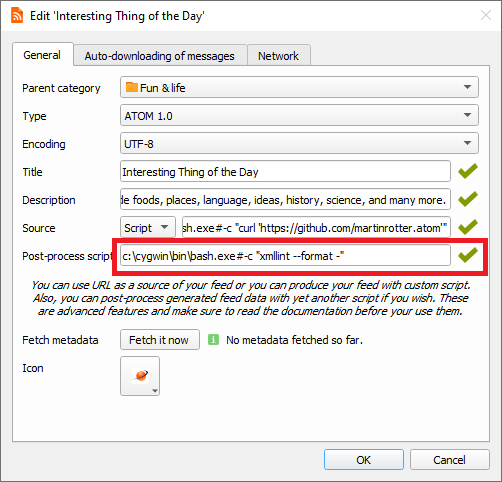Open the Source Script type dropdown
The width and height of the screenshot is (502, 482).
tap(148, 227)
